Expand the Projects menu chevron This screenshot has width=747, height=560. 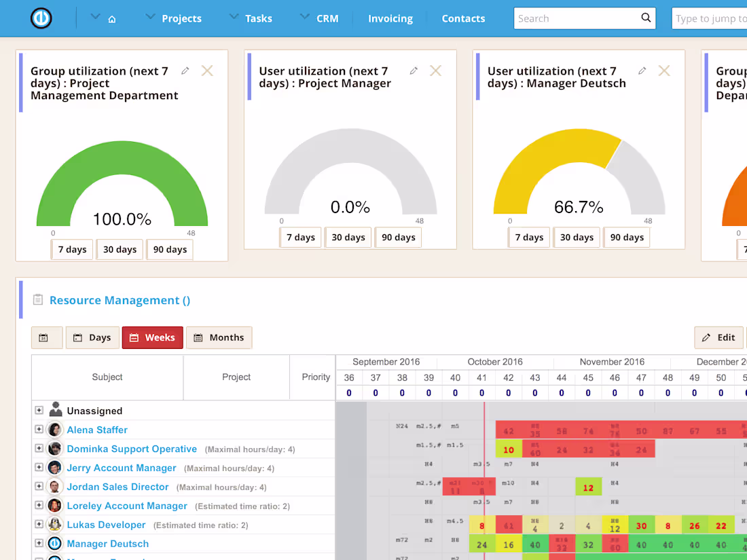150,18
